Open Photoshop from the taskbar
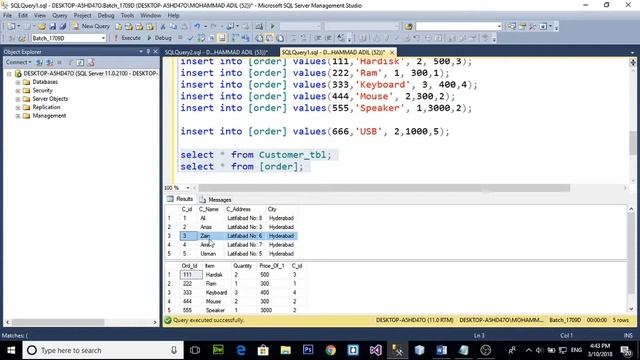This screenshot has width=640, height=360. click(x=308, y=350)
